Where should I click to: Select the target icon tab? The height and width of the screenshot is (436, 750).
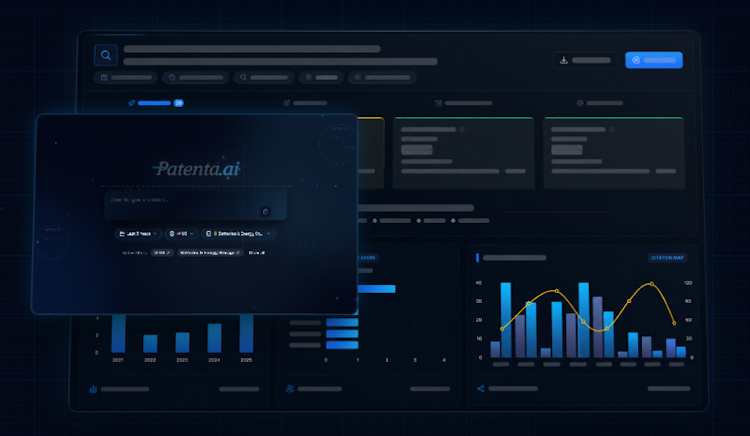(305, 103)
